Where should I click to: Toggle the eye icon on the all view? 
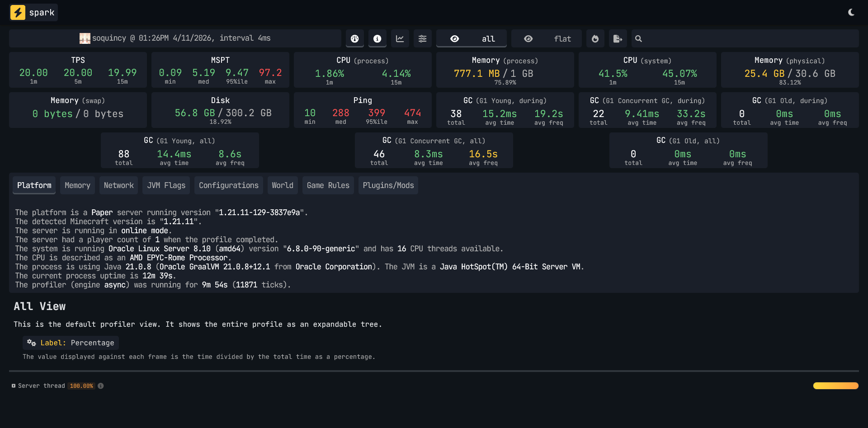454,38
